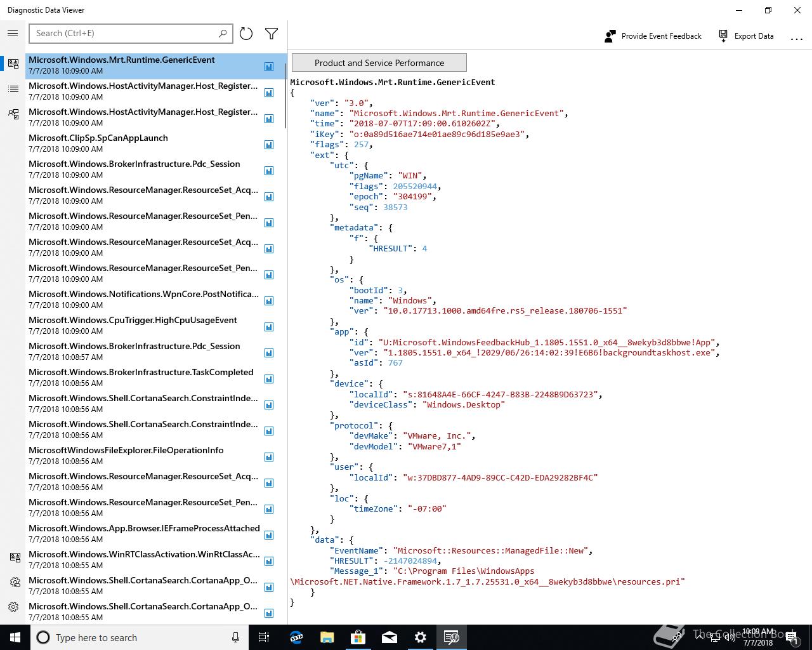Open the bottom gear settings icon in sidebar

pos(13,607)
